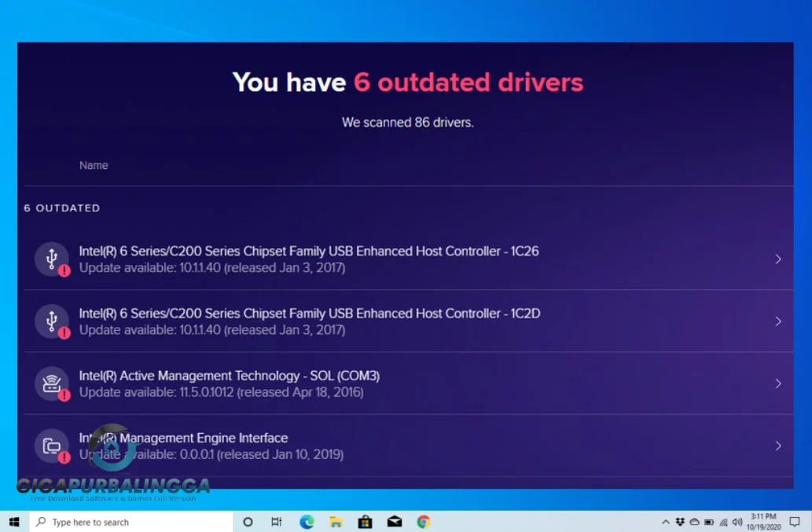Click modem icon beside Active Management Technology SOL
Viewport: 812px width, 532px height.
click(x=52, y=383)
